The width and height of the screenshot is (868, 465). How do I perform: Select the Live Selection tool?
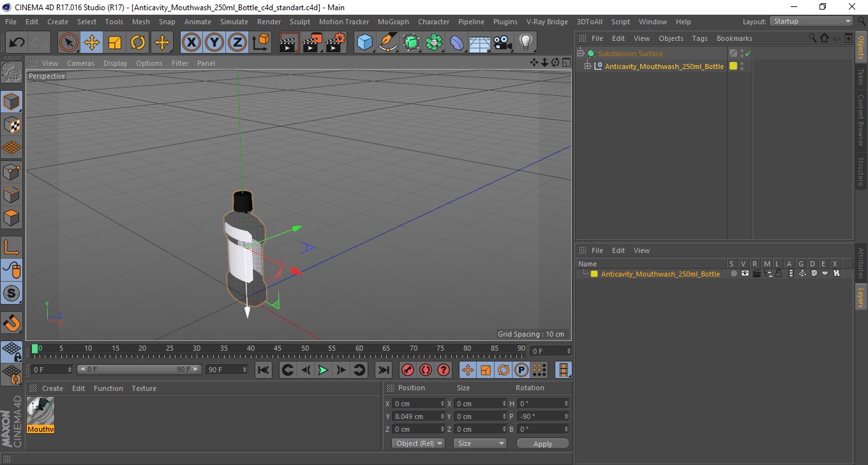[x=68, y=43]
